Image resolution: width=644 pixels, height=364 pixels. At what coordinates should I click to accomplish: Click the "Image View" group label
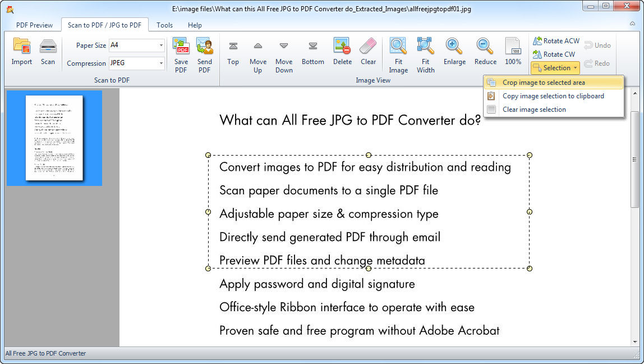(x=373, y=80)
